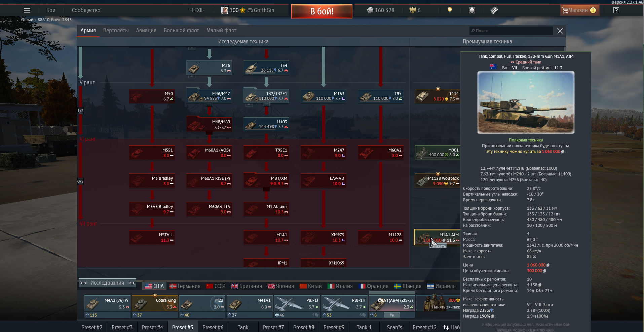Select the M1128 Wolfpack premium vehicle
Screen dimensions: 644x332
[x=438, y=181]
